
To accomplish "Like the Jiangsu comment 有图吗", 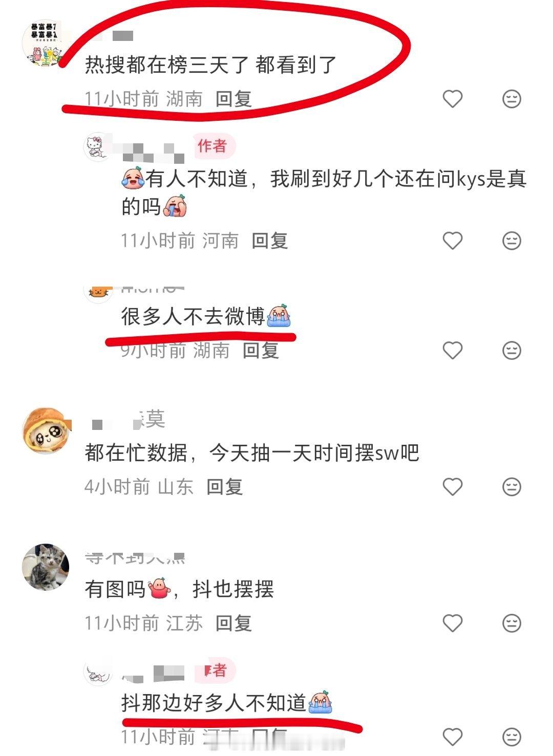I will (453, 623).
